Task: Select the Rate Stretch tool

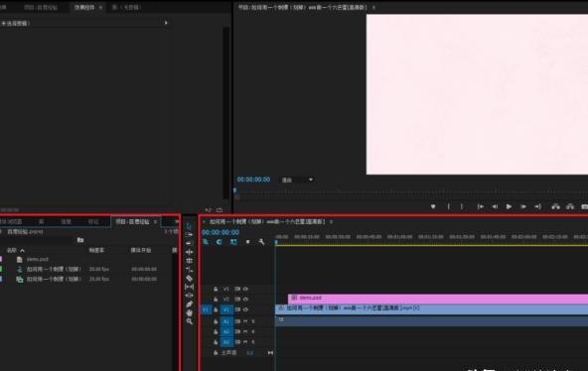Action: pos(189,270)
